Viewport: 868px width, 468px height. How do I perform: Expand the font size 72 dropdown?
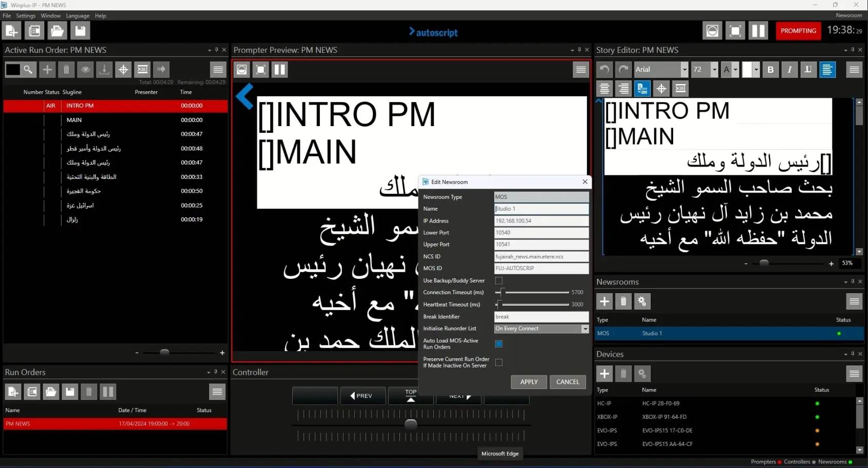pos(714,70)
